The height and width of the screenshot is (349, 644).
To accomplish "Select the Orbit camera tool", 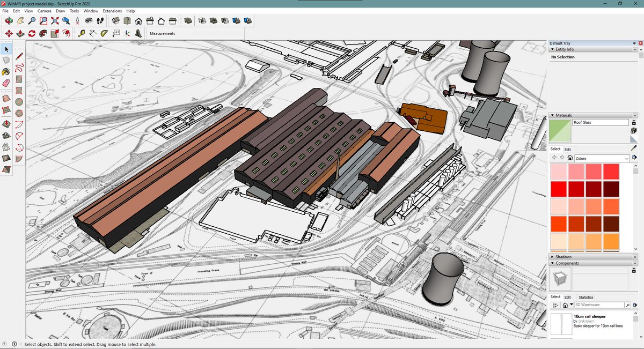I will (x=9, y=21).
